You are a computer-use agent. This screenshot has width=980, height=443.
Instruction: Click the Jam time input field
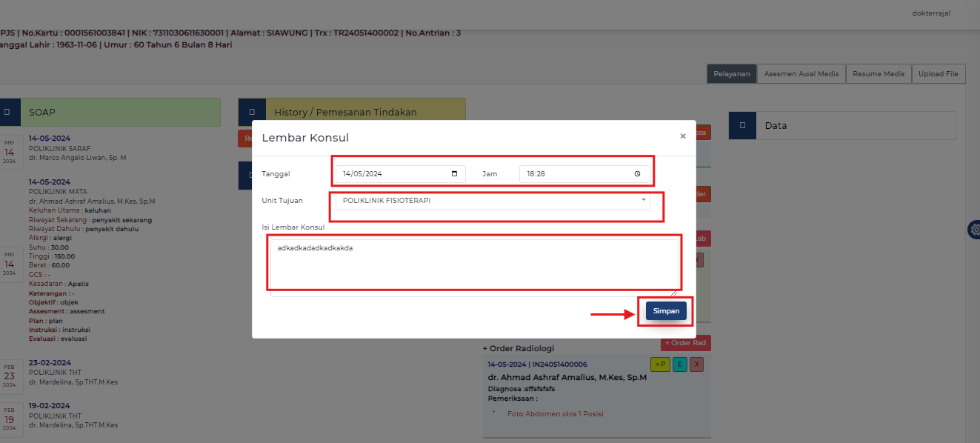click(x=574, y=174)
